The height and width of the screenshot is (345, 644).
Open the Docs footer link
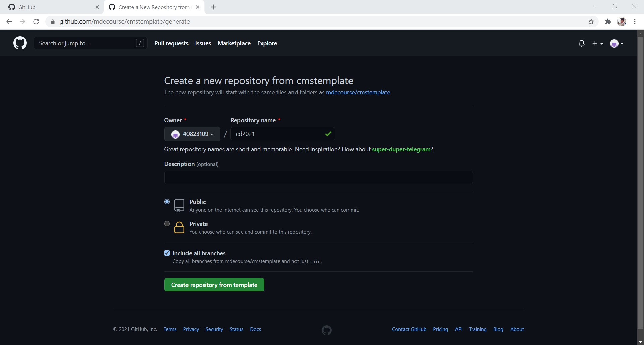[256, 329]
